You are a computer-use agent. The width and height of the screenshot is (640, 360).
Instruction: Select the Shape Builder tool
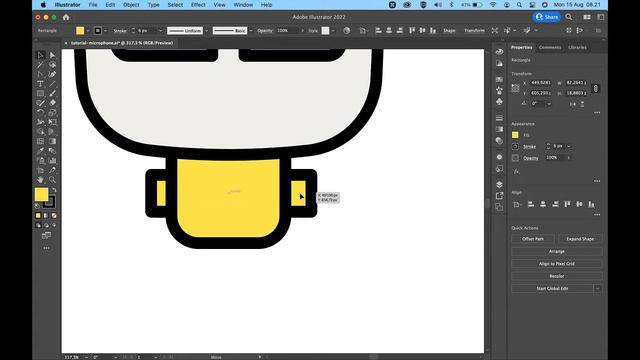[x=40, y=132]
